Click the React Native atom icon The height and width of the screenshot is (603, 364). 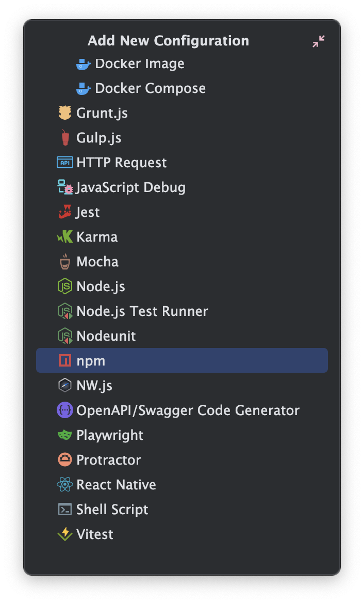click(65, 485)
